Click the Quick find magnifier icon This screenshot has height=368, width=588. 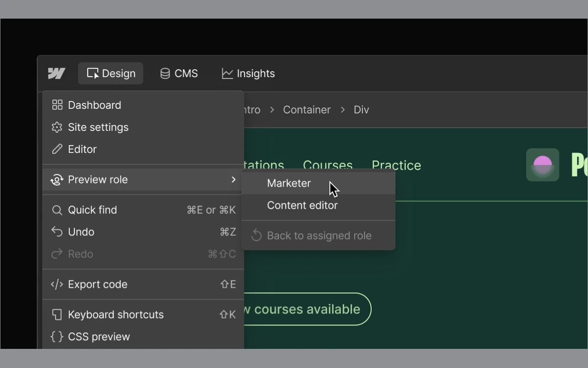point(57,210)
